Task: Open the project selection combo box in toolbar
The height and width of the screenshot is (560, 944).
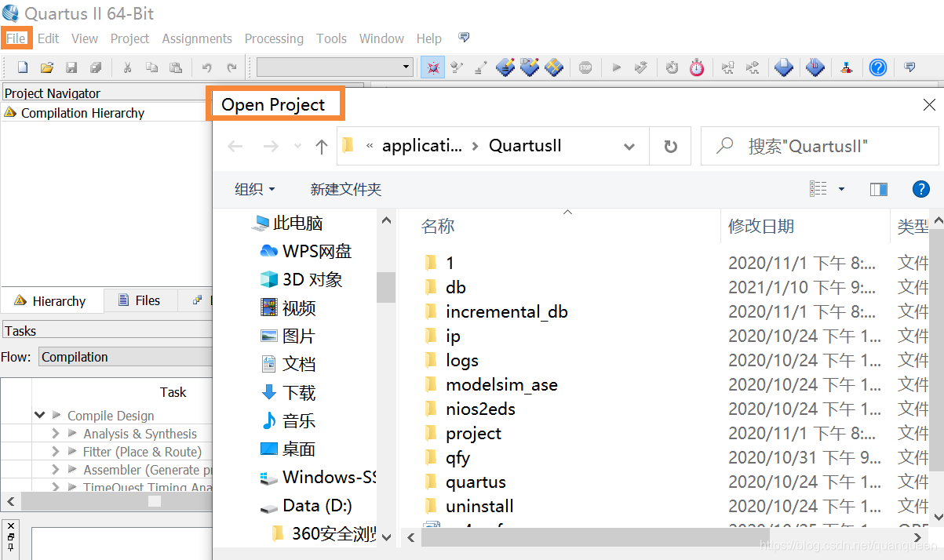Action: (x=335, y=67)
